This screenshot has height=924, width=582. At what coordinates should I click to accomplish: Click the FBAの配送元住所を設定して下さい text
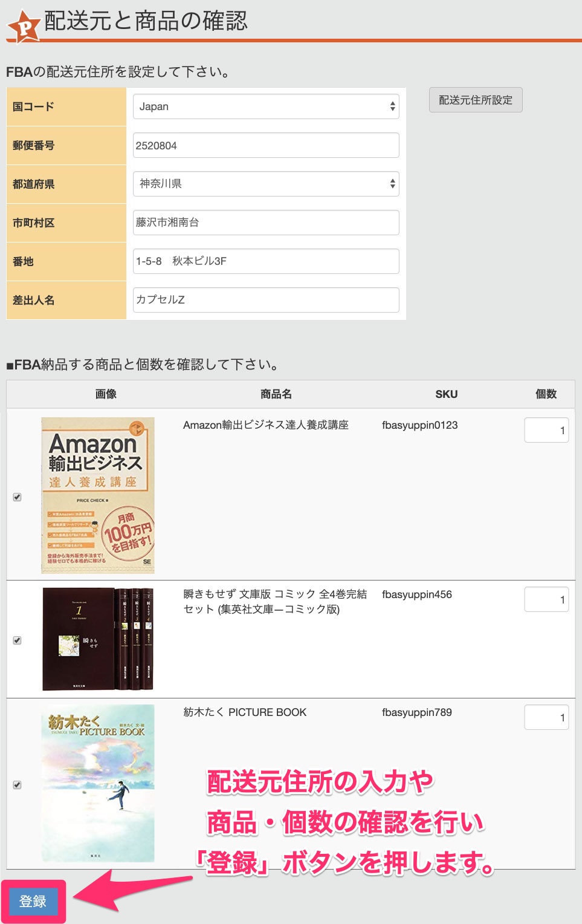pos(118,72)
